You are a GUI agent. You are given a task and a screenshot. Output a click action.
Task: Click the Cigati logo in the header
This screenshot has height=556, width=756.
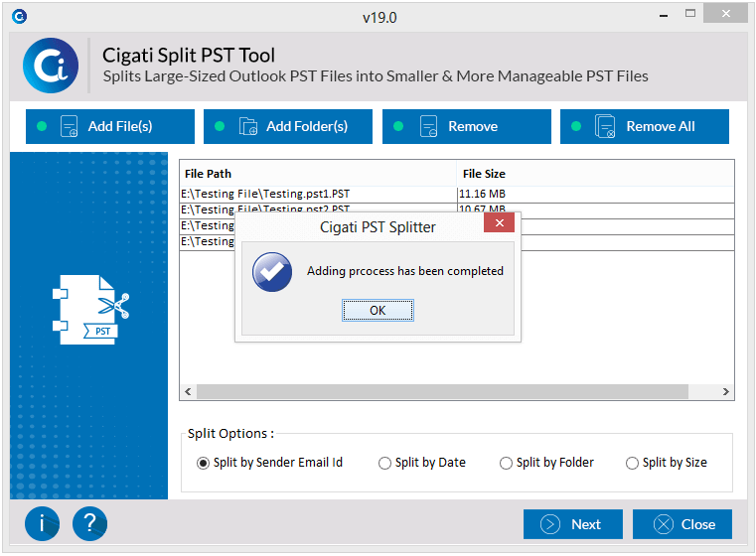[x=51, y=66]
